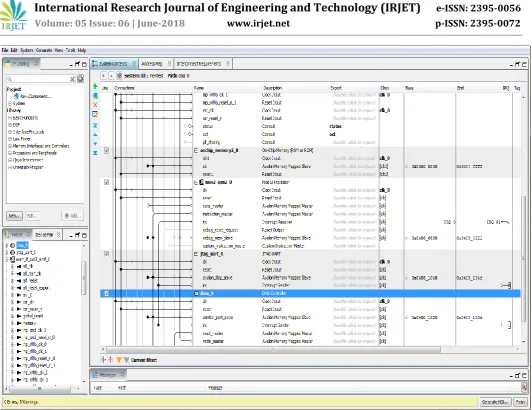
Task: Open the File menu
Action: 5,50
